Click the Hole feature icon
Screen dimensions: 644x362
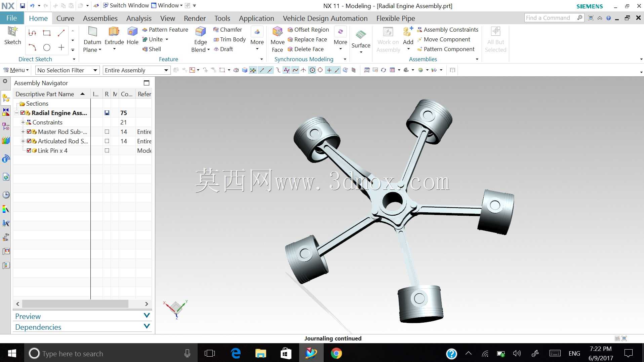click(132, 32)
